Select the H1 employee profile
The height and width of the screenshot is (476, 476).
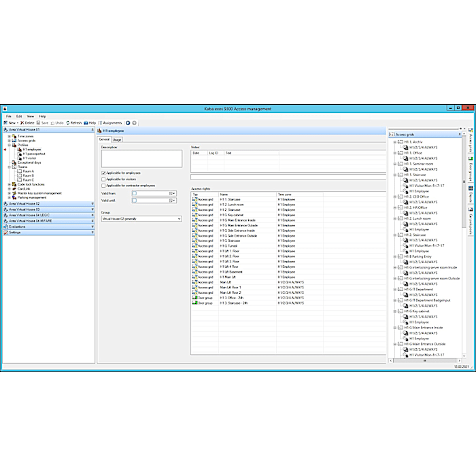tap(32, 150)
